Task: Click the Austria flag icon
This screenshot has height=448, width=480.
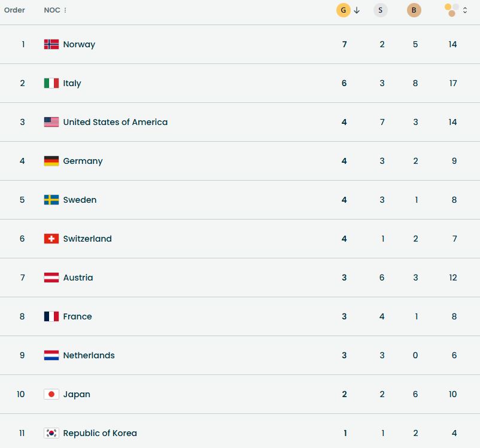Action: pos(51,278)
